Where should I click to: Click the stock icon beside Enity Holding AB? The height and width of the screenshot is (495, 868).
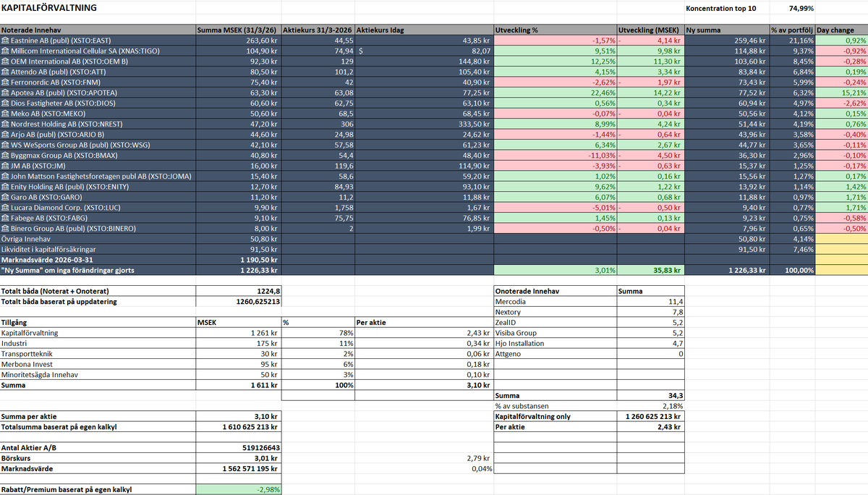coord(5,187)
